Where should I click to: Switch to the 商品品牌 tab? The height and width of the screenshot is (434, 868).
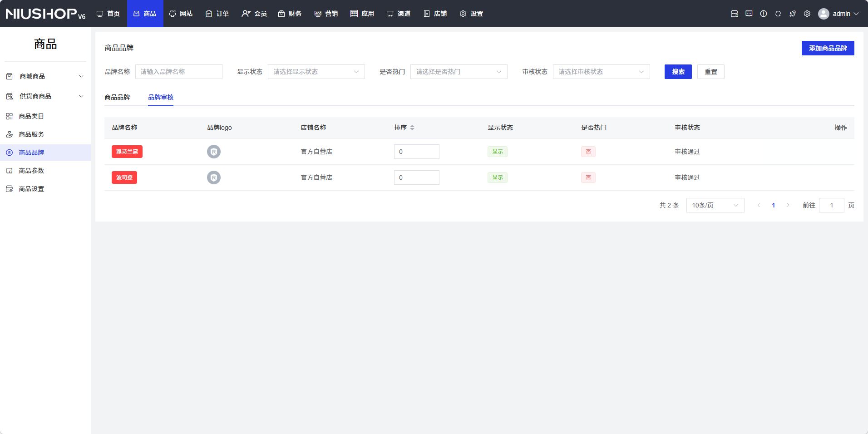coord(117,97)
